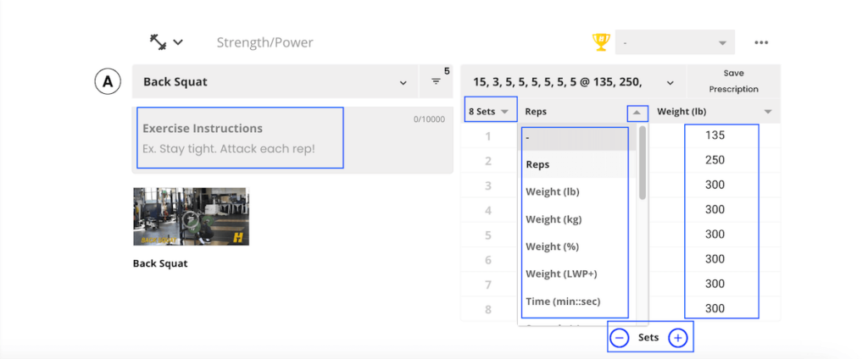Open the Weight (lb) column dropdown
Image resolution: width=868 pixels, height=359 pixels.
point(768,112)
